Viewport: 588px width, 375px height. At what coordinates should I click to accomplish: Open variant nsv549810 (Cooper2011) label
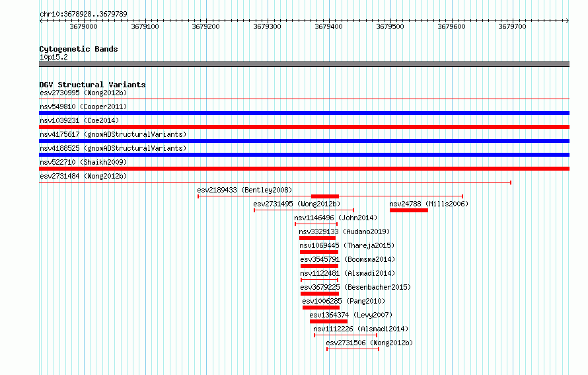tap(83, 106)
